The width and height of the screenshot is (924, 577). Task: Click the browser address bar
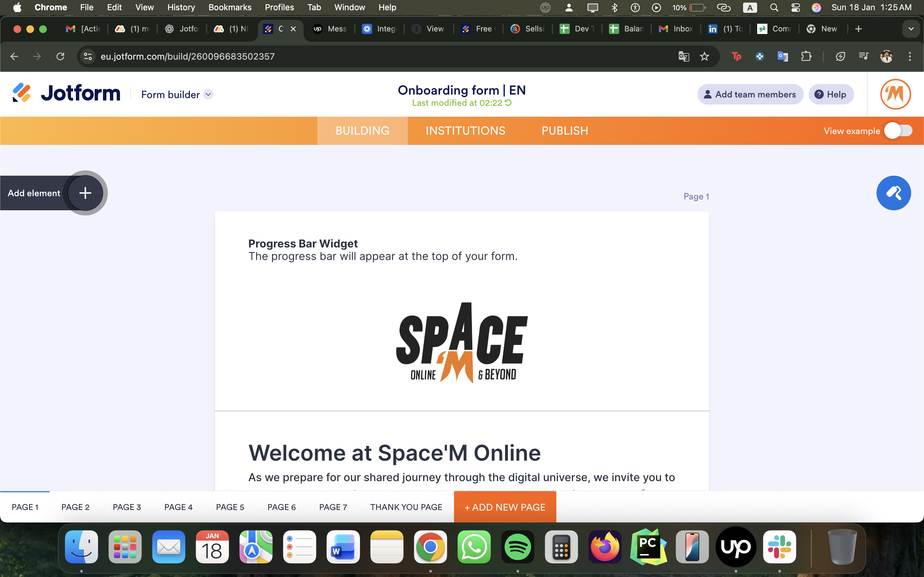pos(267,56)
